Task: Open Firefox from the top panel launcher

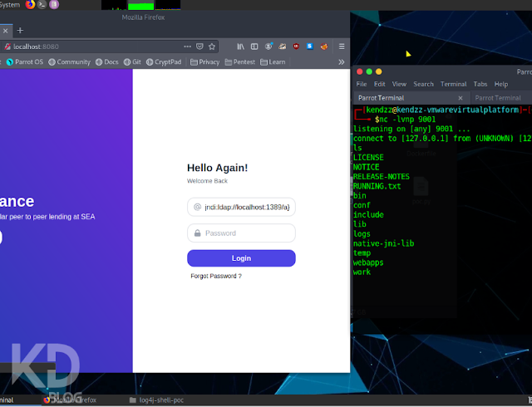Action: [30, 4]
